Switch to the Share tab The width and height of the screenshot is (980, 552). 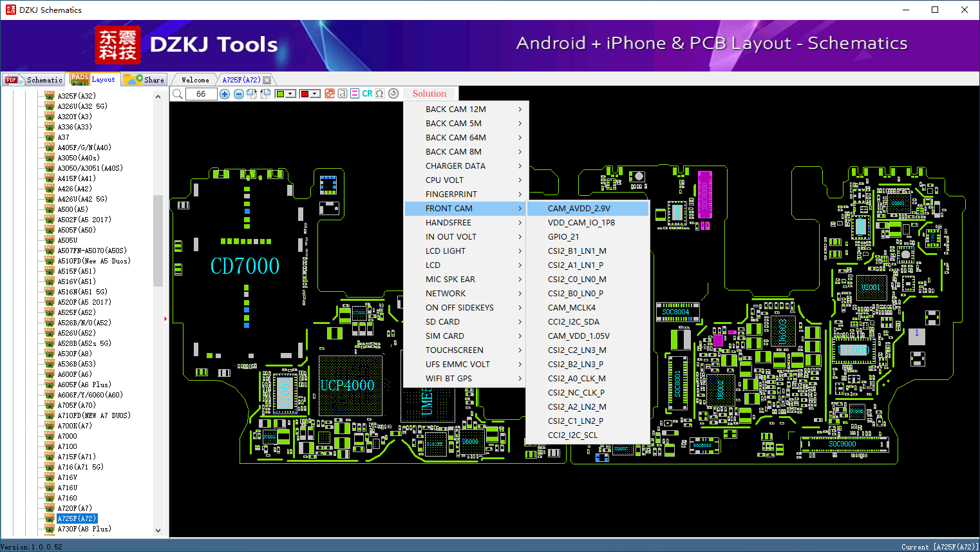(x=144, y=80)
